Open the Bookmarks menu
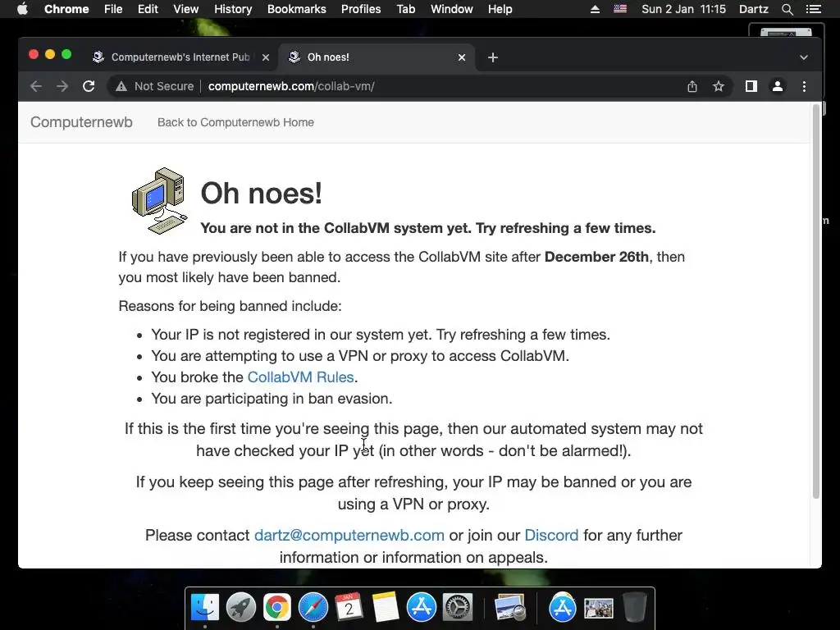Screen dimensions: 840x630 [297, 9]
